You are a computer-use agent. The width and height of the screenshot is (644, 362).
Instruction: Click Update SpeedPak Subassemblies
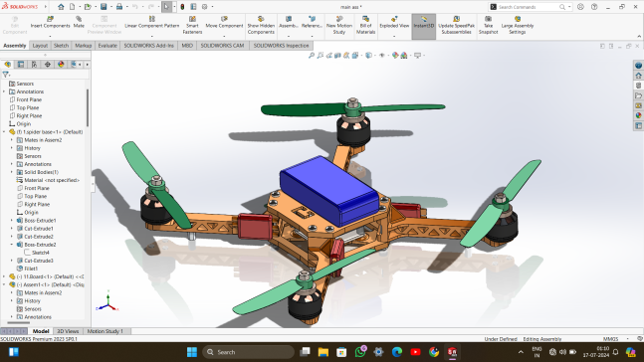(456, 25)
